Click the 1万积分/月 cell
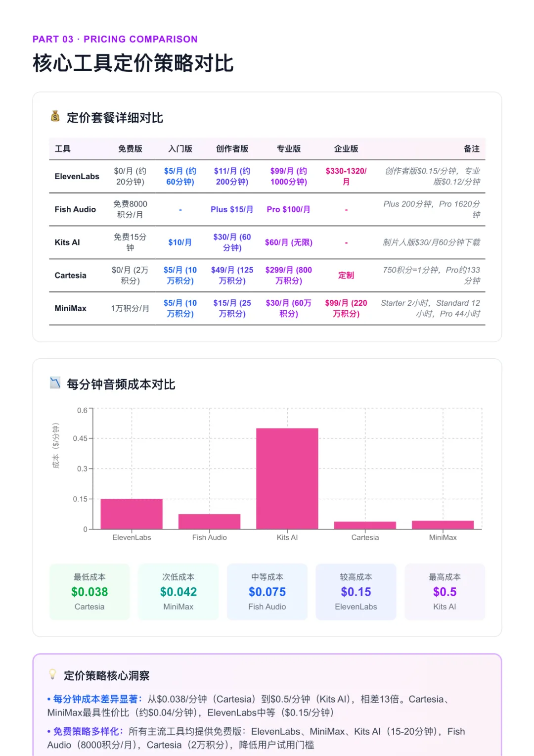Screen dimensions: 534x756 point(130,308)
